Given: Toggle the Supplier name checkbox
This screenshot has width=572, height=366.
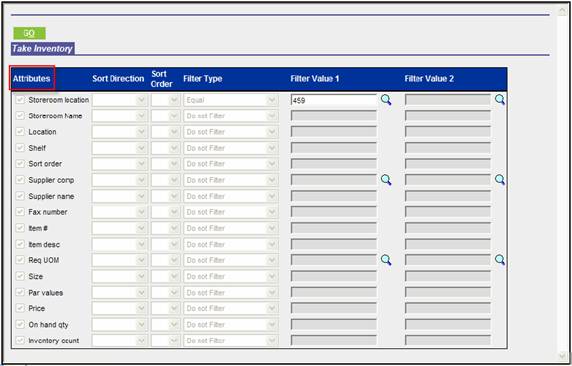Looking at the screenshot, I should [x=20, y=196].
